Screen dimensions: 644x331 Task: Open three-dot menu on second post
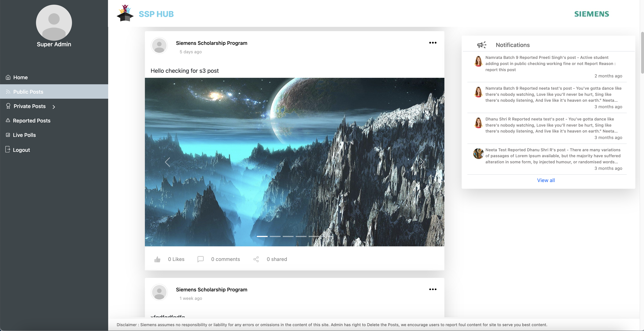coord(433,289)
